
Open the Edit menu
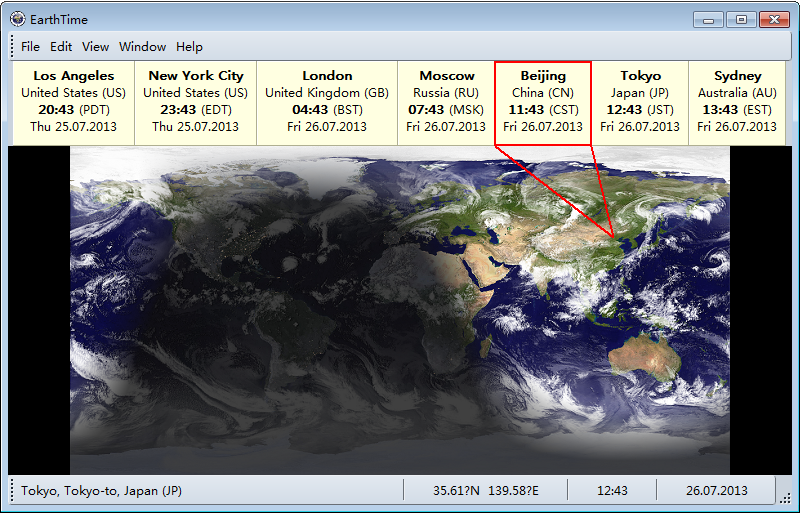(x=61, y=46)
